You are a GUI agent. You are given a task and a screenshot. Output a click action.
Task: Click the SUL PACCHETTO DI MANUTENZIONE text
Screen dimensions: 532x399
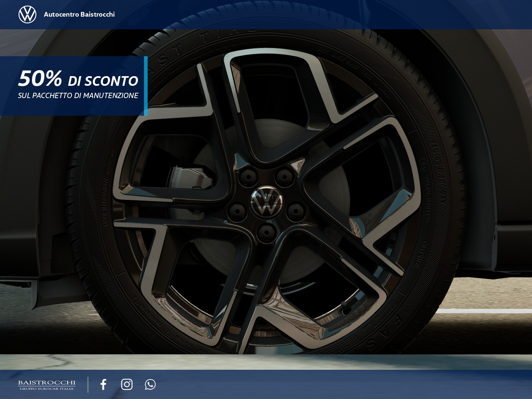coord(78,95)
